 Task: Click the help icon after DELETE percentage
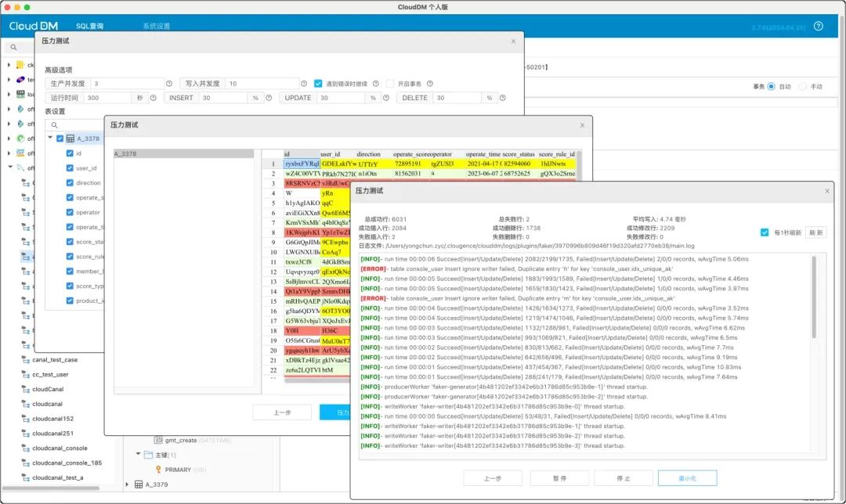pyautogui.click(x=502, y=98)
